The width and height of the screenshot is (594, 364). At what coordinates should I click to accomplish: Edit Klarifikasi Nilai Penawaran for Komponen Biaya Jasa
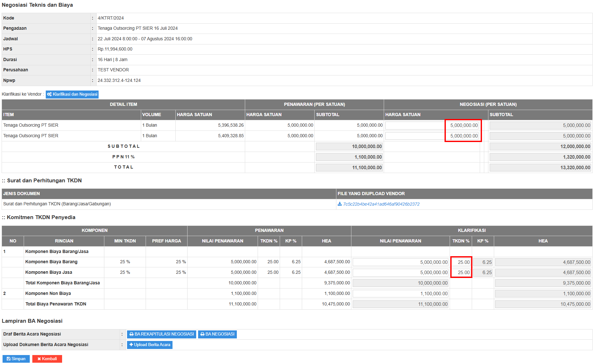tap(400, 273)
